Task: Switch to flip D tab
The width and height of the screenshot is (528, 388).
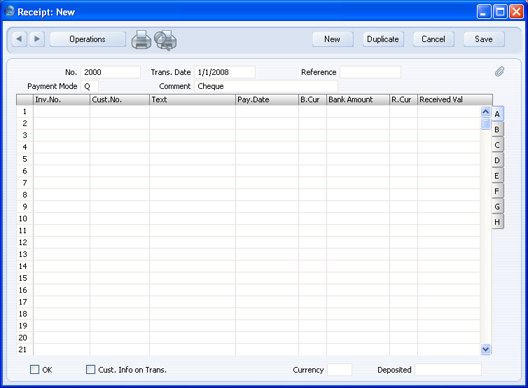Action: coord(497,160)
